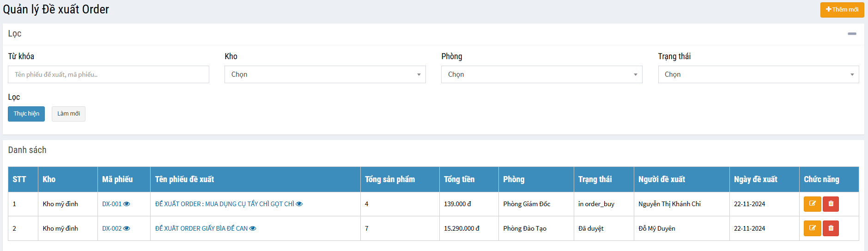View details eye icon for GIẤY BÌA proposal
The image size is (868, 251).
[x=253, y=228]
